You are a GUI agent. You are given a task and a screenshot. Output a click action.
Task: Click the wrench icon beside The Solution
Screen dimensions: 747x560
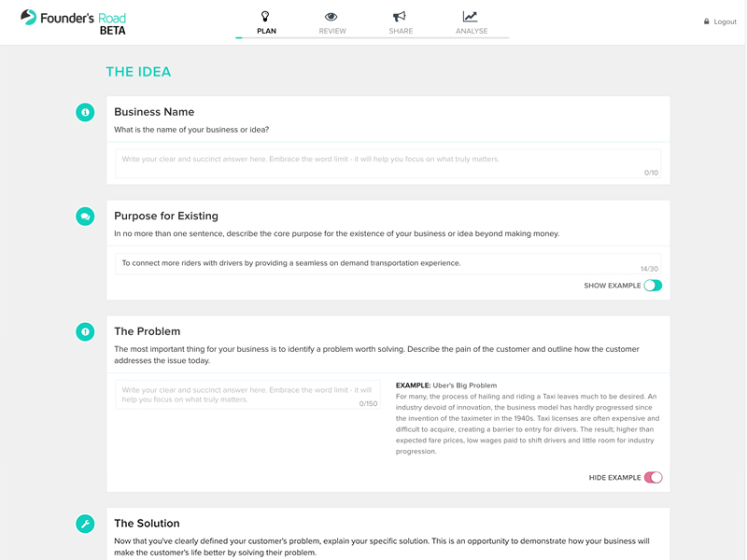[86, 523]
